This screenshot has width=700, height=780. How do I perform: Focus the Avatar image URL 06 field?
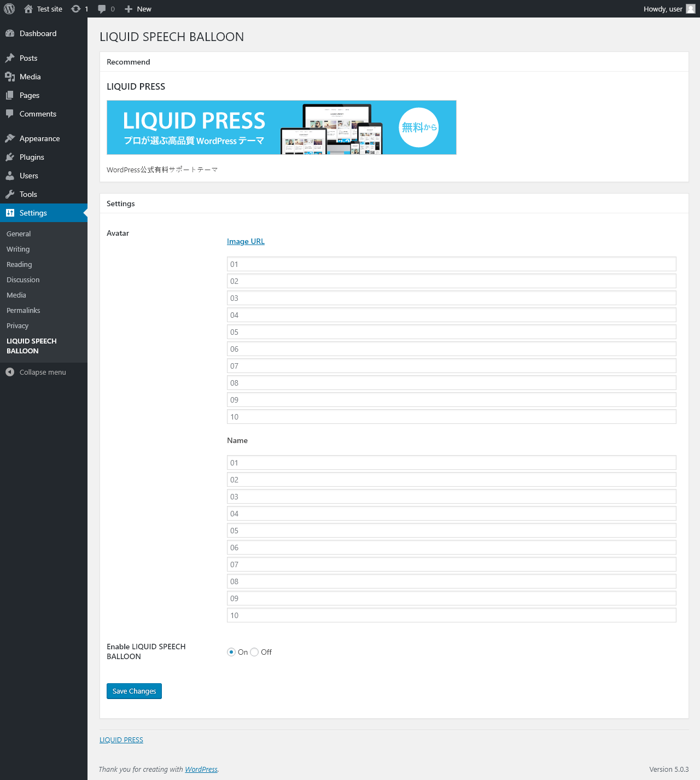click(x=452, y=349)
